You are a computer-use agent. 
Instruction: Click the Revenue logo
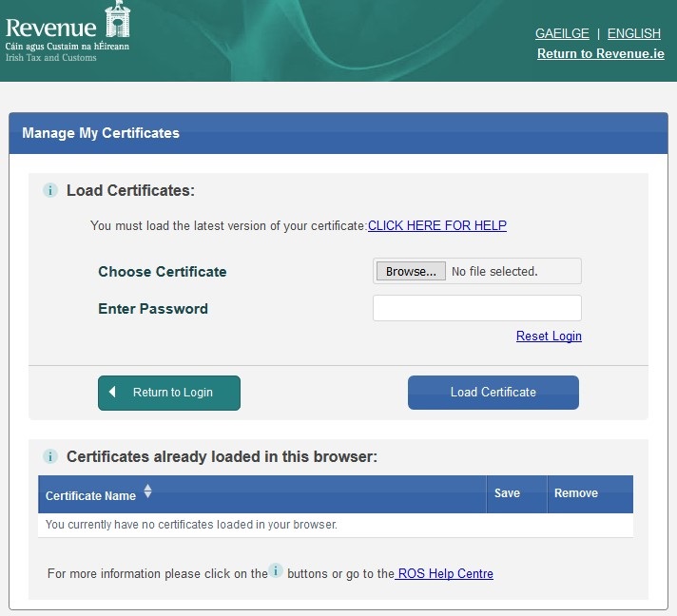(68, 31)
